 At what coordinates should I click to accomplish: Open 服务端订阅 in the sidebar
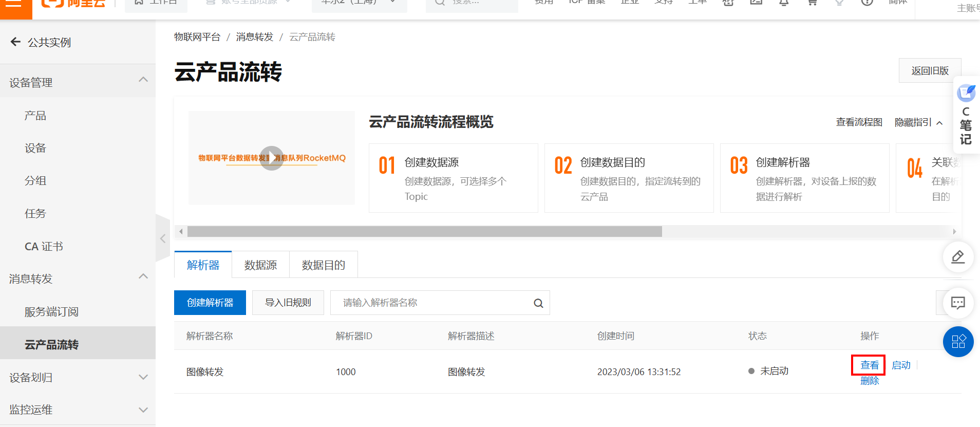pos(51,312)
